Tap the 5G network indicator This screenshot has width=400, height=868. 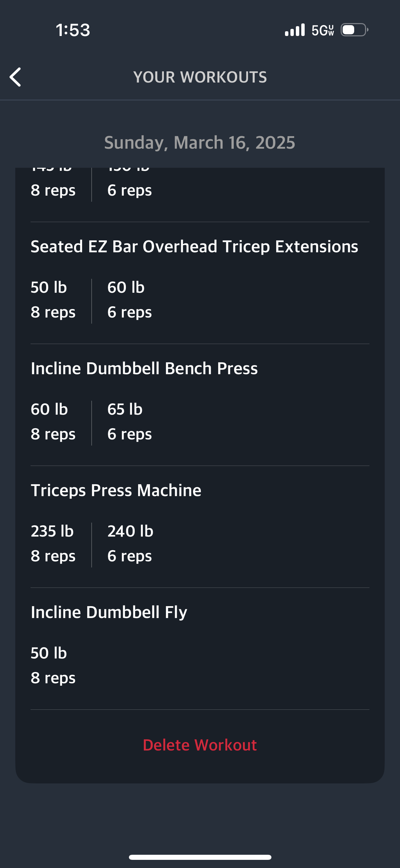(323, 30)
